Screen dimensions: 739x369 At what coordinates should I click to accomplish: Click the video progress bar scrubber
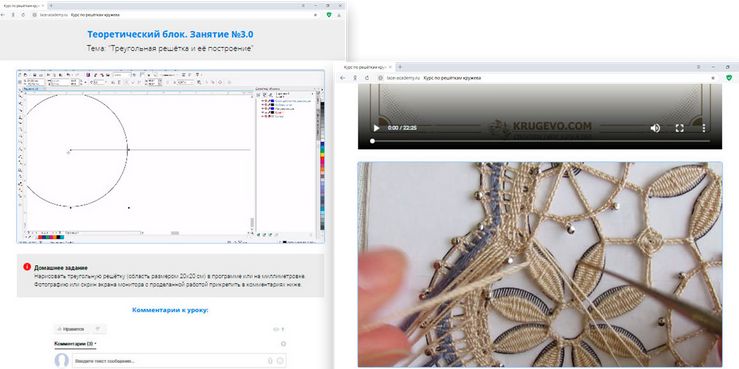[372, 141]
